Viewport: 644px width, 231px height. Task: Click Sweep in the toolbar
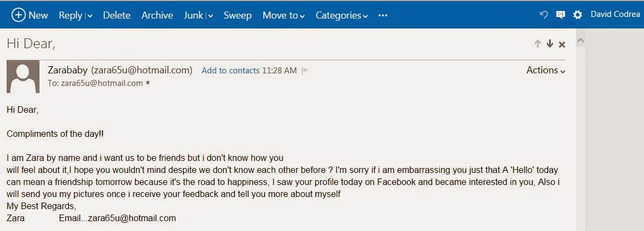coord(236,15)
